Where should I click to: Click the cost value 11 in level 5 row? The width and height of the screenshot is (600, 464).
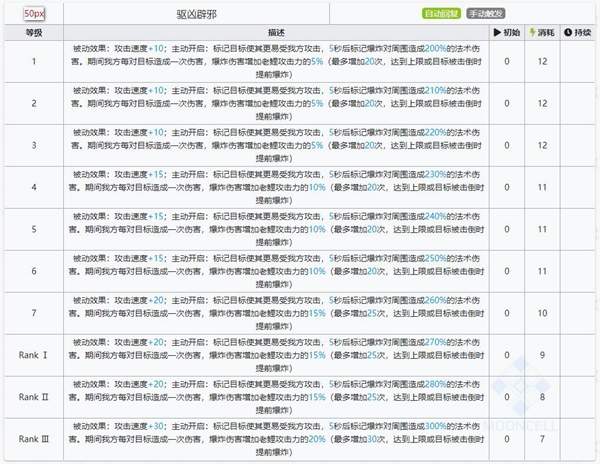pyautogui.click(x=542, y=229)
